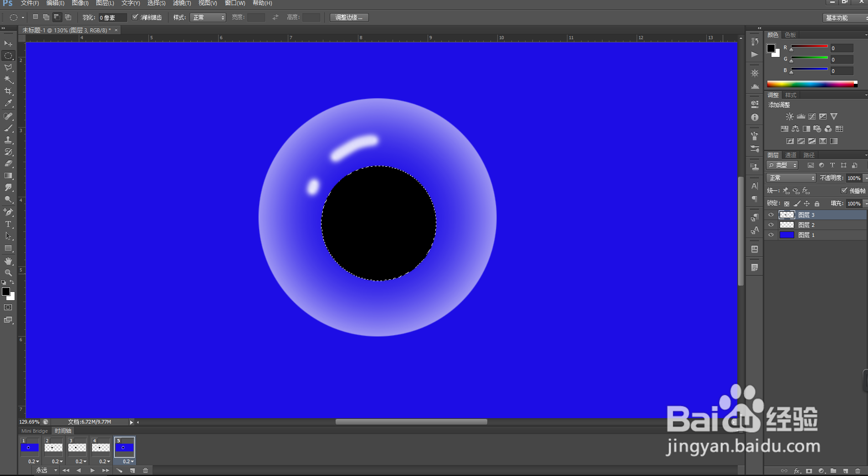The height and width of the screenshot is (476, 868).
Task: Hide layer 图层 1 with eye icon
Action: click(771, 235)
